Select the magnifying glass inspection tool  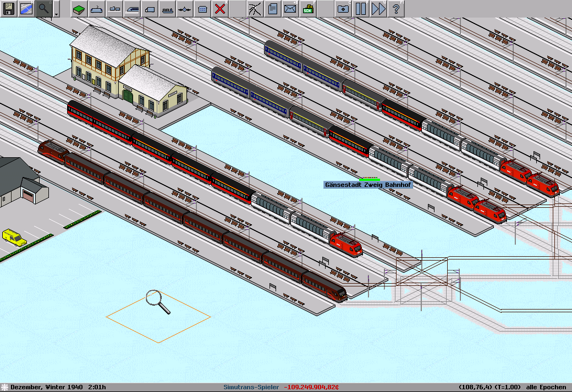pos(44,9)
